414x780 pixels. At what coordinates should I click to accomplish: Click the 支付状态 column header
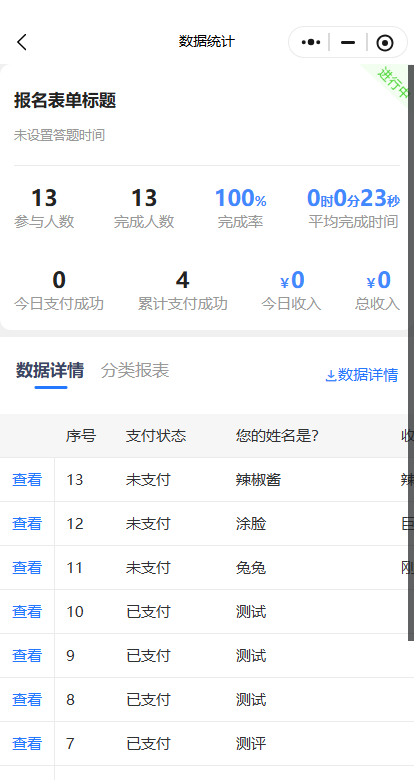tap(156, 436)
